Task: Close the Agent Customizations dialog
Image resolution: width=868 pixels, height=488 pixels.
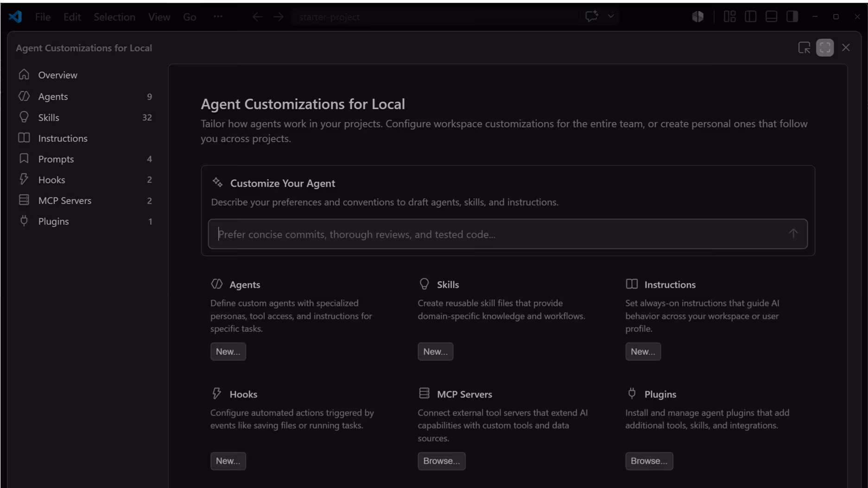Action: (x=846, y=48)
